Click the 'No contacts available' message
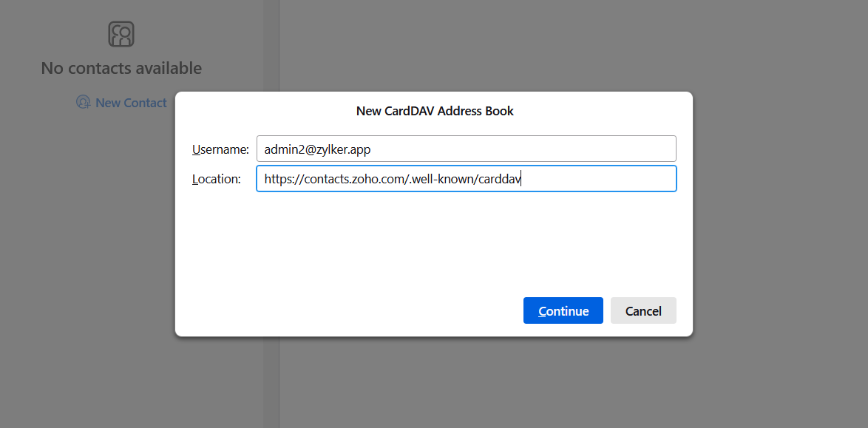Viewport: 868px width, 428px height. click(121, 68)
